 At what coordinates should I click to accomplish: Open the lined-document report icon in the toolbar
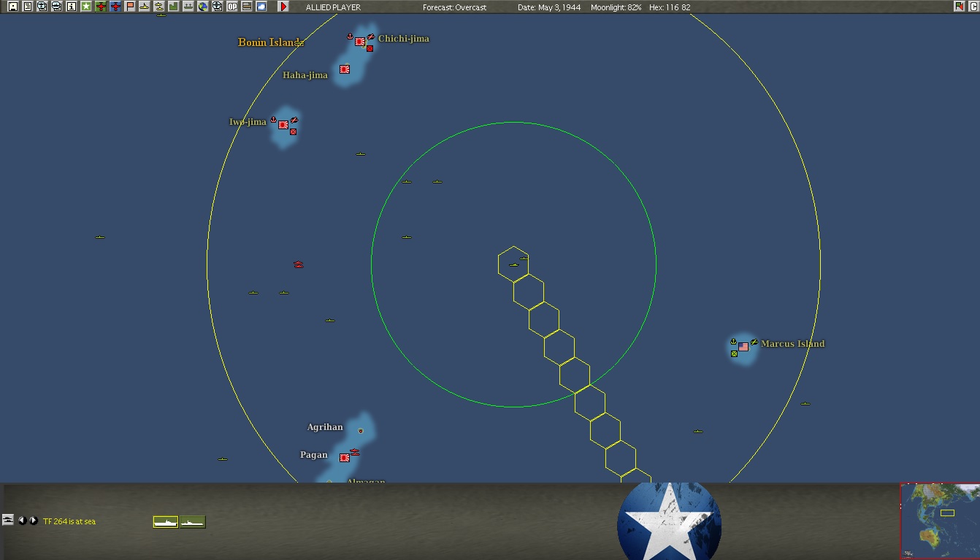(x=28, y=7)
